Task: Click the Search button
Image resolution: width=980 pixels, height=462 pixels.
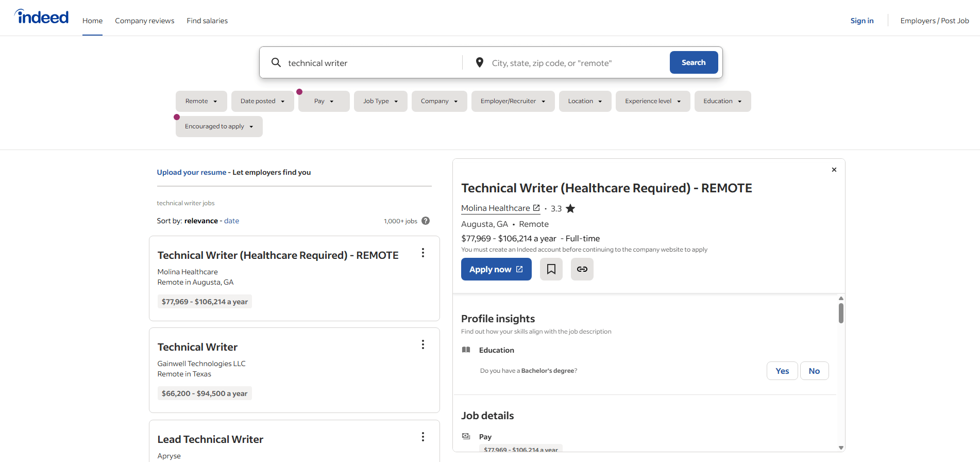Action: (x=694, y=62)
